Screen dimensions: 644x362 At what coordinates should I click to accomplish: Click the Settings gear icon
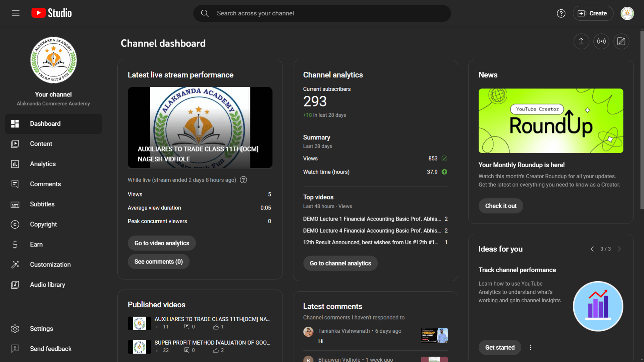[x=15, y=329]
